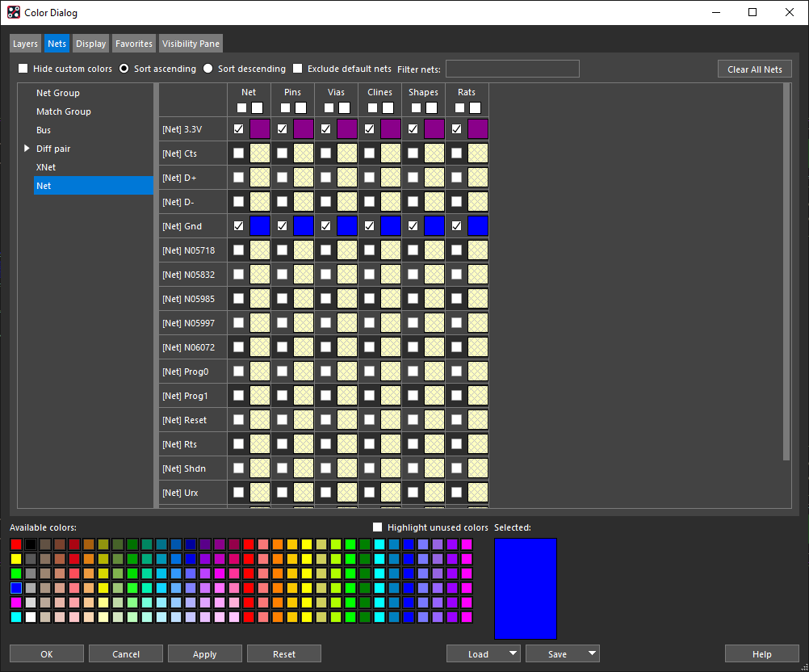Click the [Net] 3.3V row label
The width and height of the screenshot is (809, 672).
point(182,129)
